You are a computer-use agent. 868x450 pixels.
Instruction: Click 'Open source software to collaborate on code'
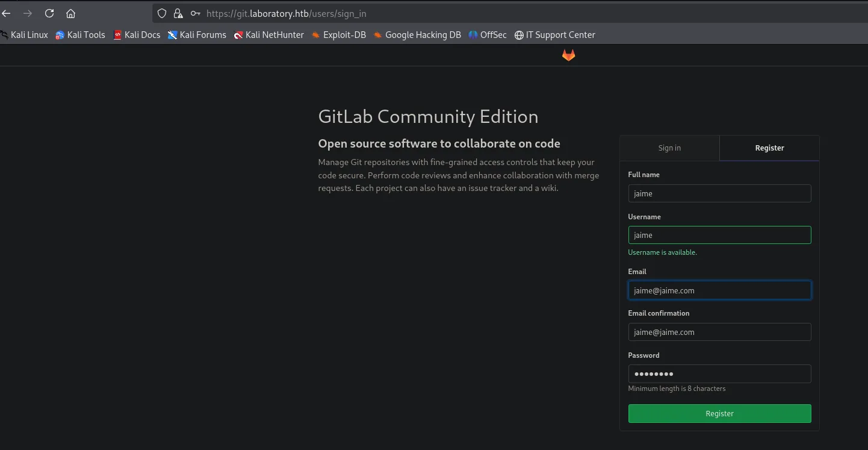tap(439, 144)
